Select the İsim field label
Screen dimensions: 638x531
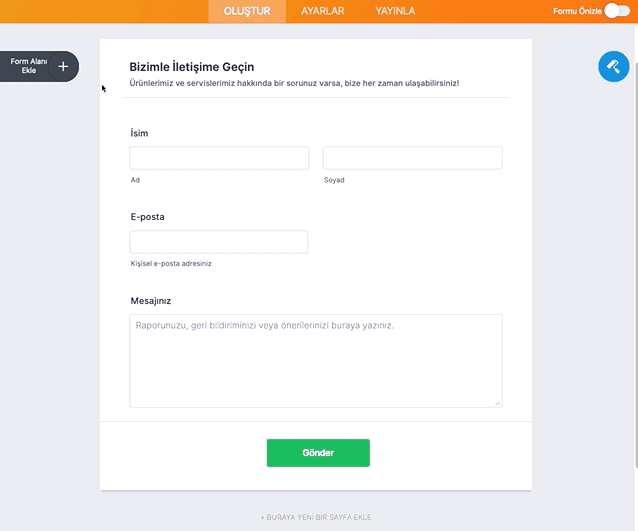tap(139, 133)
